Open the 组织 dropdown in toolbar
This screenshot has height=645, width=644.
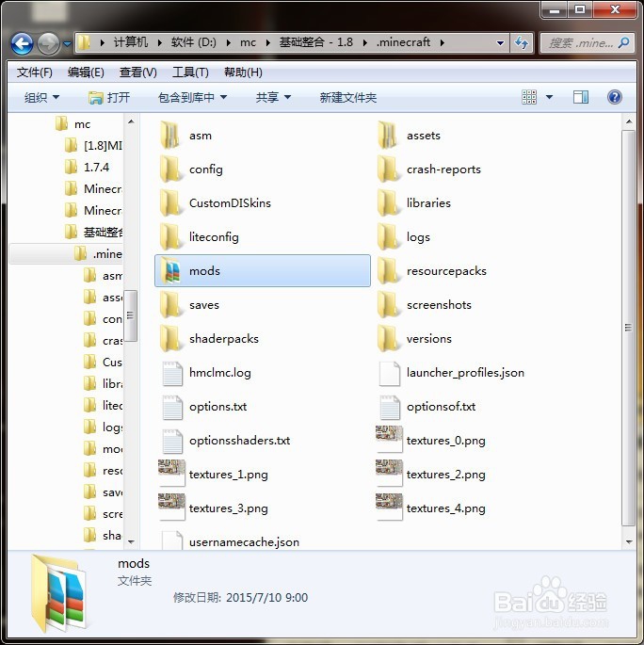coord(41,98)
